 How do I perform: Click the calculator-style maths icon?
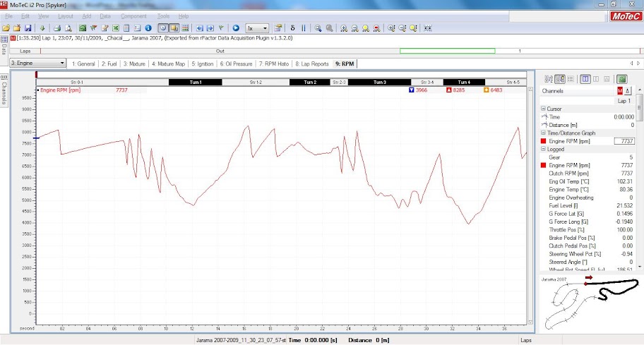coord(126,28)
